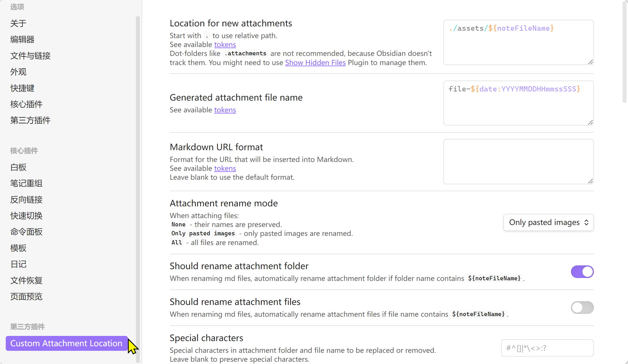
Task: Open the 编辑器 settings tab
Action: click(22, 39)
